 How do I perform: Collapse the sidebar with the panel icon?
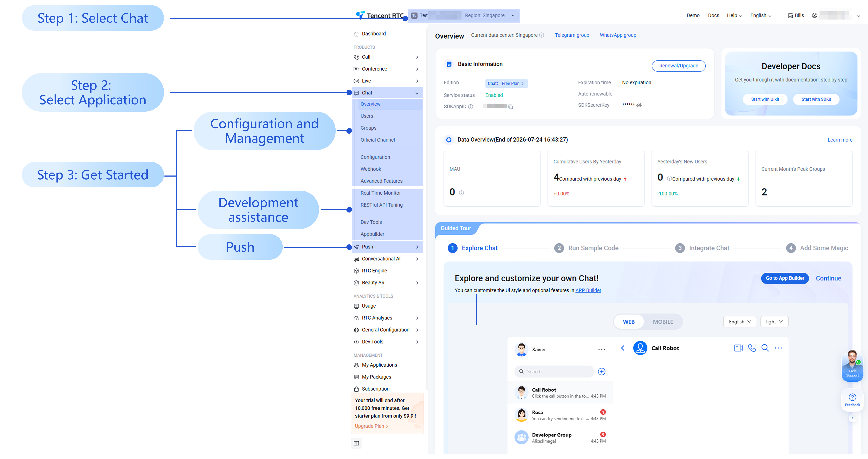point(356,443)
